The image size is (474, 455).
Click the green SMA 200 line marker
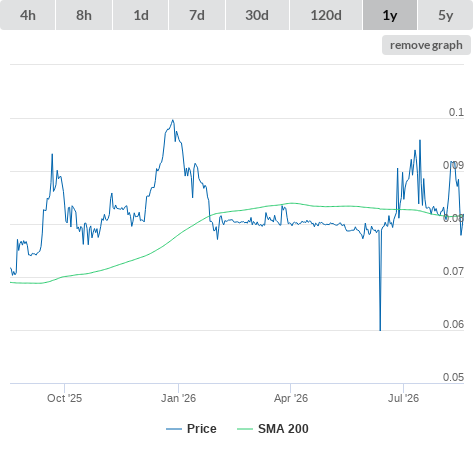pos(245,429)
